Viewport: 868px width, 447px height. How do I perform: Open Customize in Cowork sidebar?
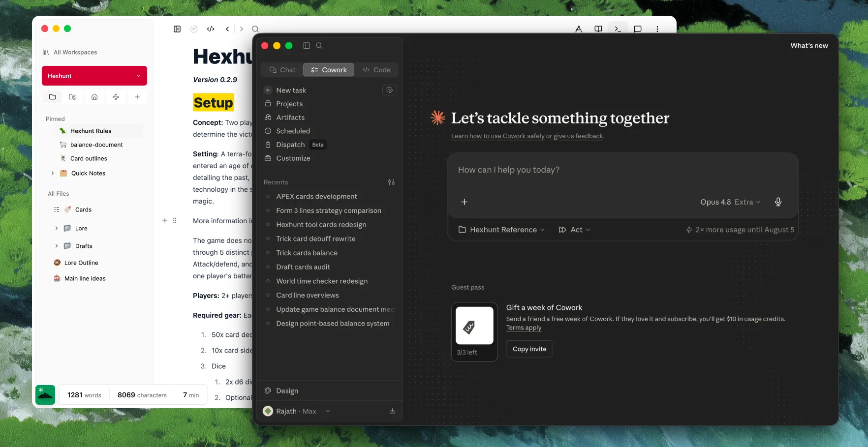[293, 158]
